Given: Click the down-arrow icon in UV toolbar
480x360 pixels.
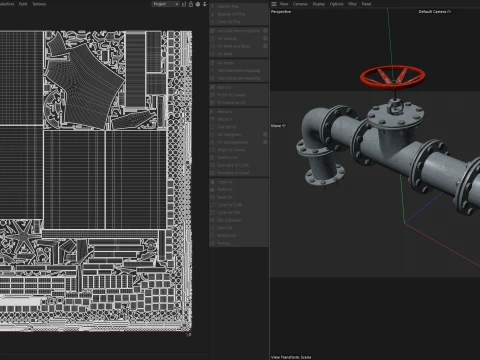Looking at the screenshot, I should point(205,4).
